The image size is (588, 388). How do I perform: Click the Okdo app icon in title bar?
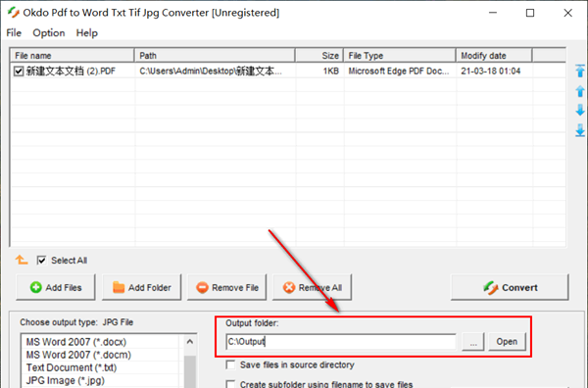coord(14,13)
